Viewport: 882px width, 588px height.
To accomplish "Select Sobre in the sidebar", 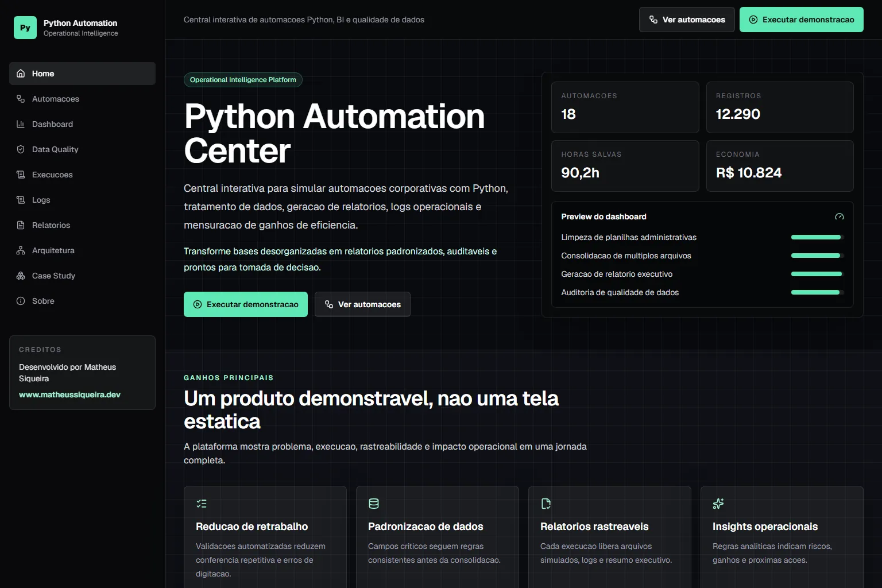I will pos(82,301).
